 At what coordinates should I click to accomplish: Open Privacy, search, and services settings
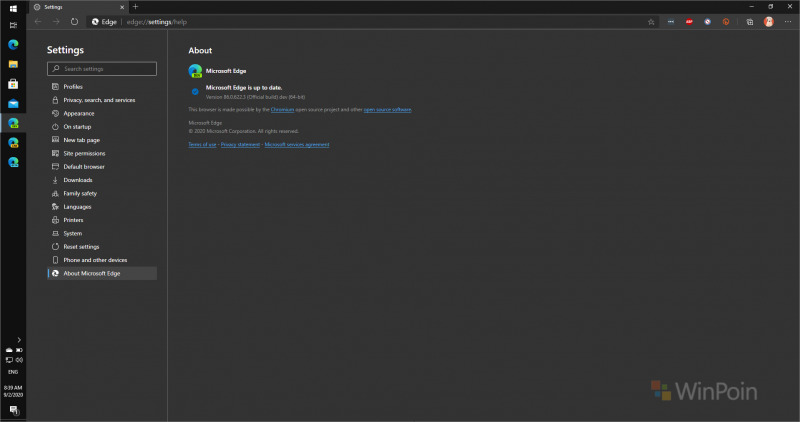click(x=102, y=100)
